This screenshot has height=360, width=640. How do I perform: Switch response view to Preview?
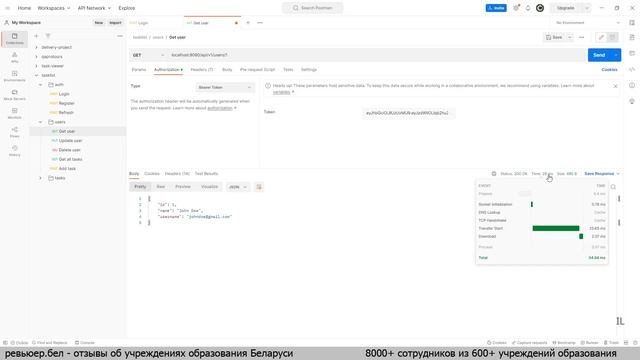(x=183, y=187)
